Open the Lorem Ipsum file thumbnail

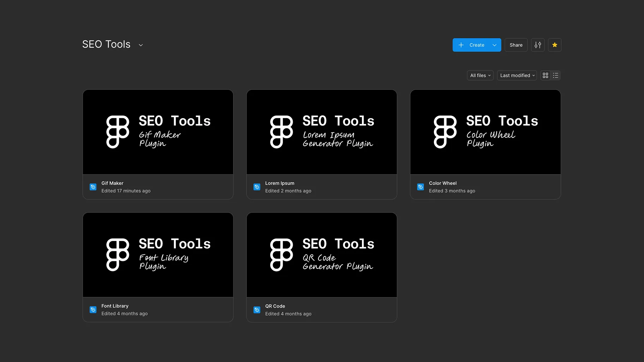coord(321,132)
